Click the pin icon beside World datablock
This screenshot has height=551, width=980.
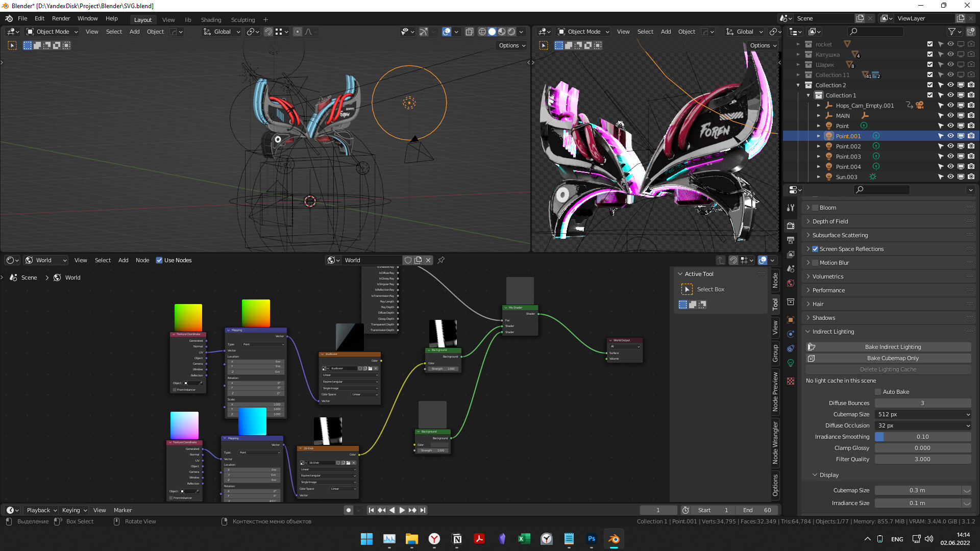441,260
